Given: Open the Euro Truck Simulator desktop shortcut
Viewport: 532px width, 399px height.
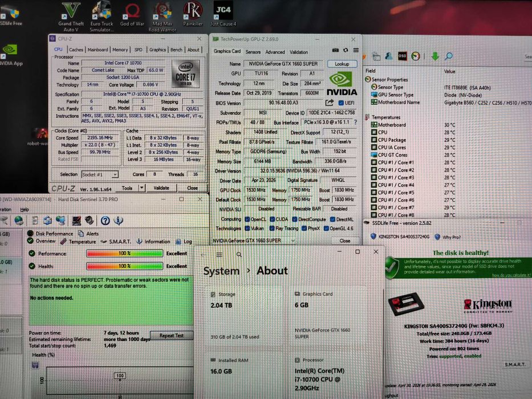Looking at the screenshot, I should 101,17.
